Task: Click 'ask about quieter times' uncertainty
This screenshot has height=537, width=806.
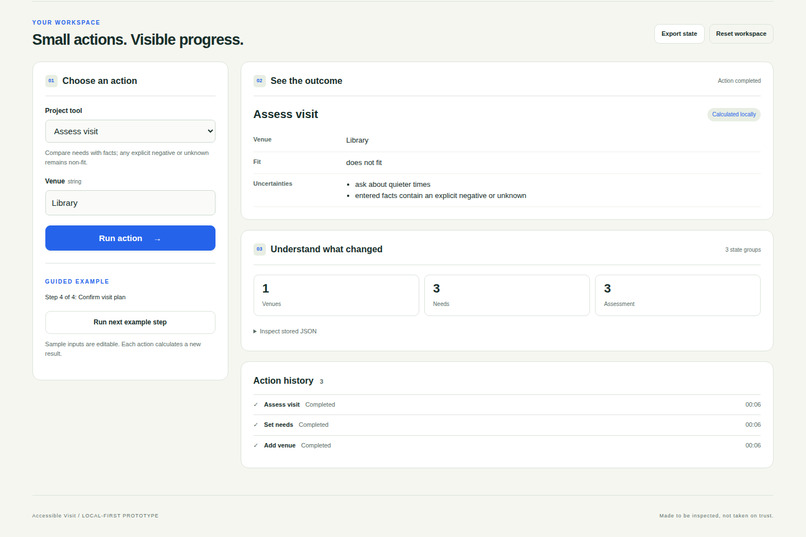Action: pyautogui.click(x=393, y=184)
